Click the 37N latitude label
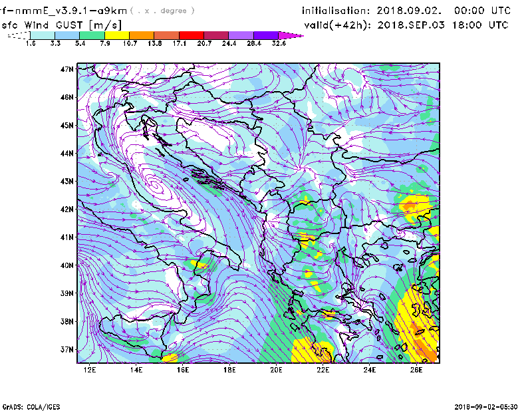 click(x=66, y=349)
